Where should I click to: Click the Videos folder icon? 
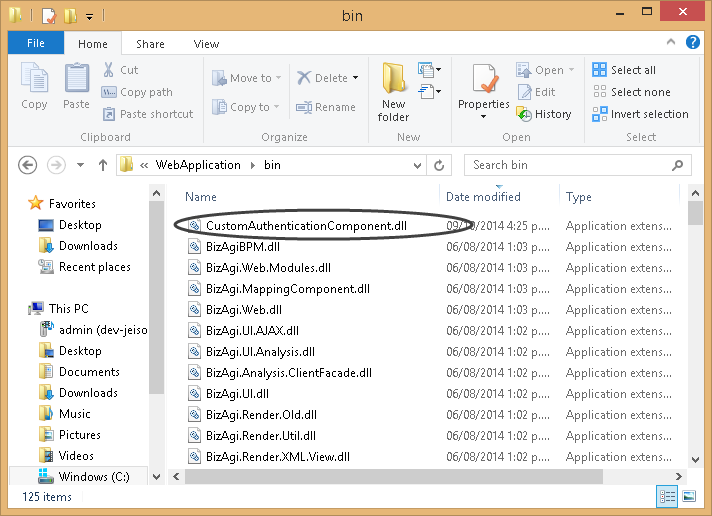pos(46,455)
